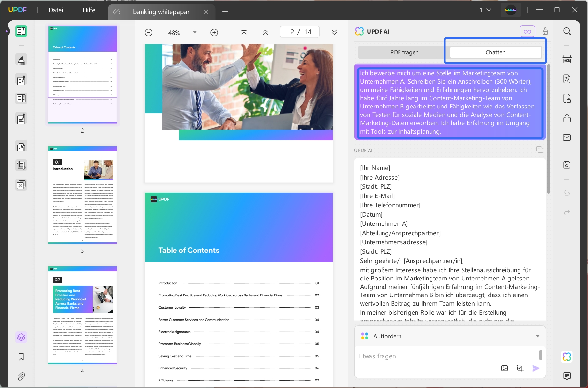Click the share/export icon in right sidebar
This screenshot has width=588, height=388.
567,118
